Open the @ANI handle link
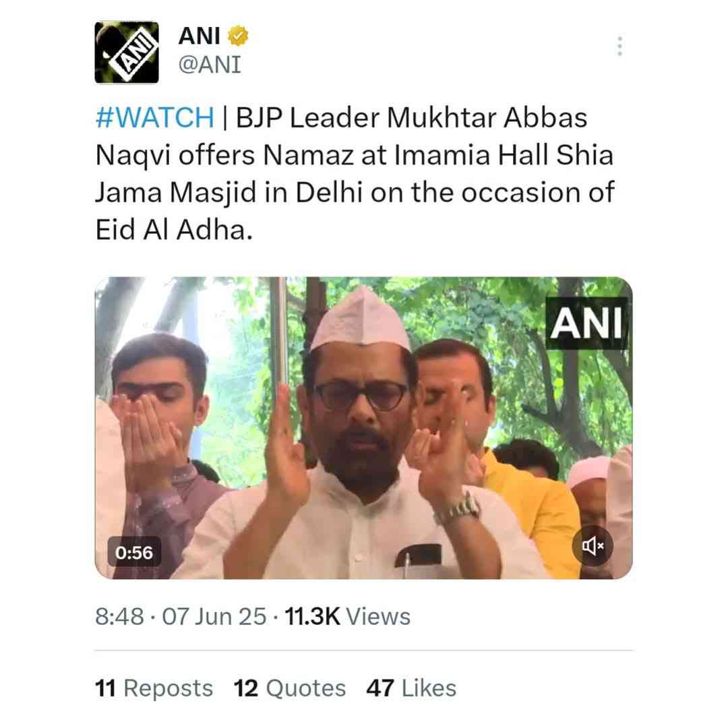728x728 pixels. (210, 64)
